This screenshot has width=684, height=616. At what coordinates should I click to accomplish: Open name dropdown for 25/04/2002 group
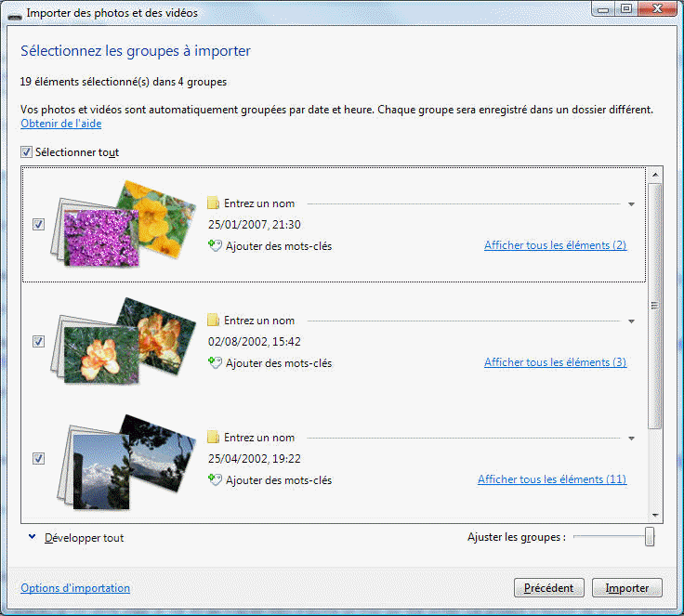631,438
